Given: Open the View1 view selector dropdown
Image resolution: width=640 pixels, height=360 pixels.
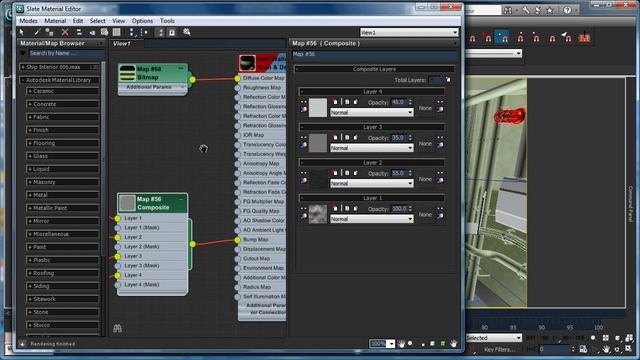Looking at the screenshot, I should coord(409,32).
